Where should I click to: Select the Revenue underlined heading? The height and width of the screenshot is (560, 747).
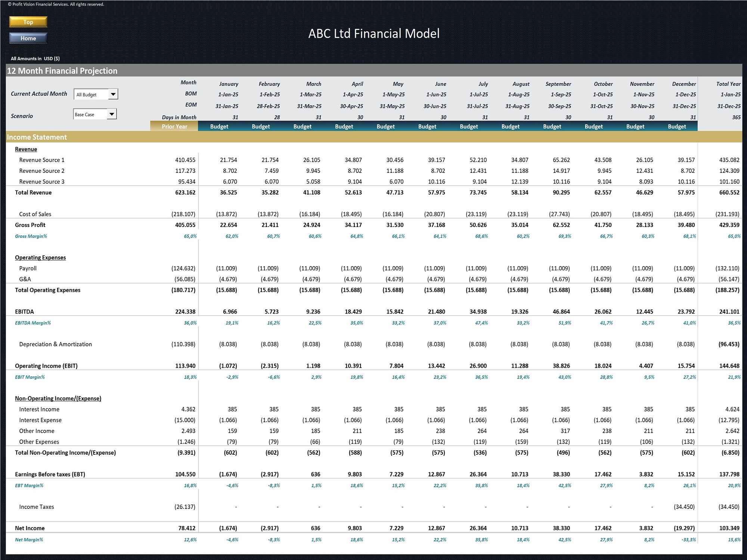click(26, 149)
